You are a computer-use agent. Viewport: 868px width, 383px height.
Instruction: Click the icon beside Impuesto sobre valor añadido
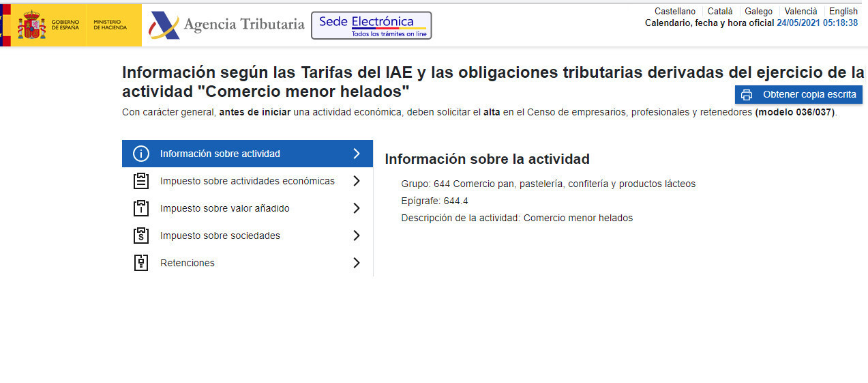point(140,208)
